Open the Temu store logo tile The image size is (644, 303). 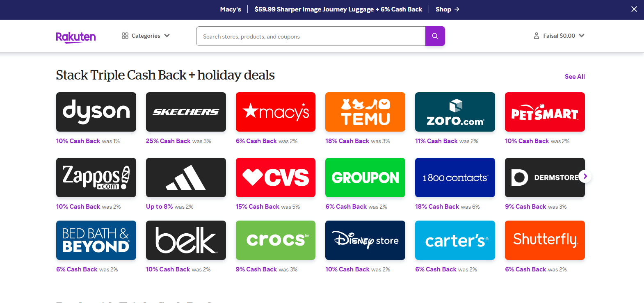(365, 112)
